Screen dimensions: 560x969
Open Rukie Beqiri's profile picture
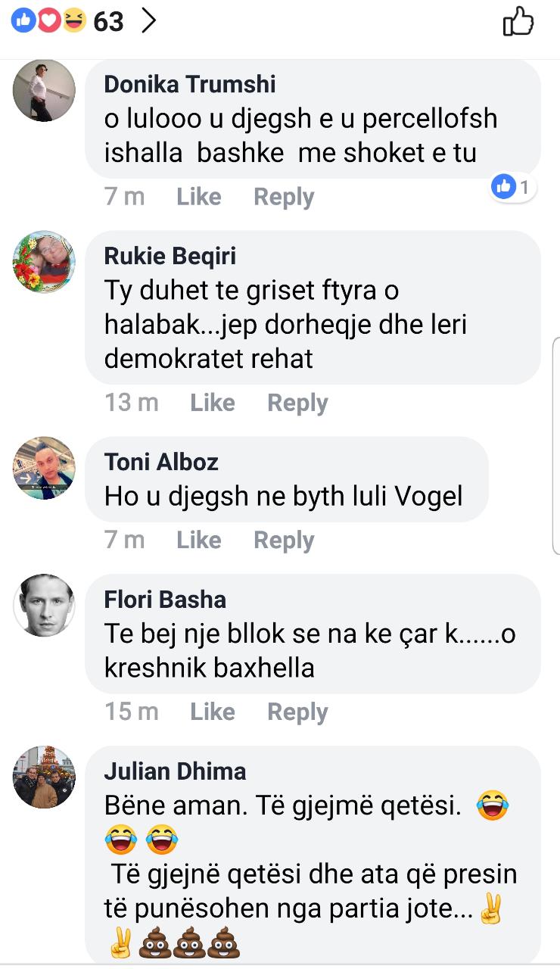click(45, 262)
